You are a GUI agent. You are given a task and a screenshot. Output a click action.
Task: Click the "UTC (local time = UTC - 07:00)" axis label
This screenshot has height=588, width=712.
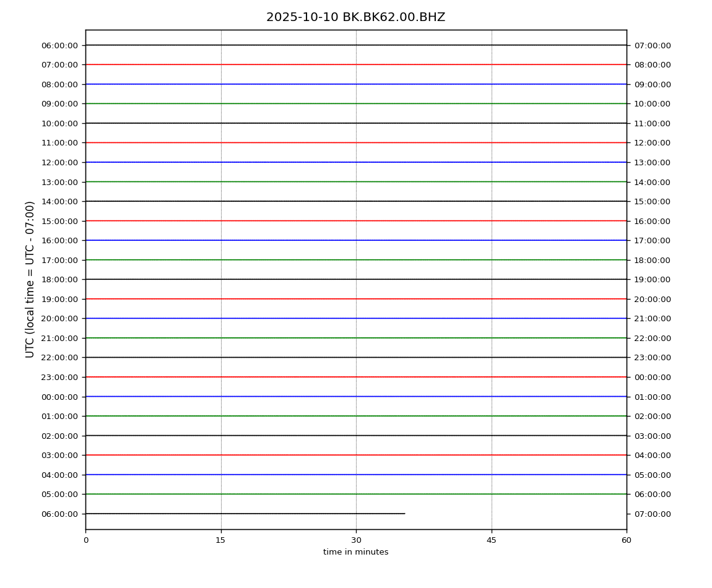30,279
